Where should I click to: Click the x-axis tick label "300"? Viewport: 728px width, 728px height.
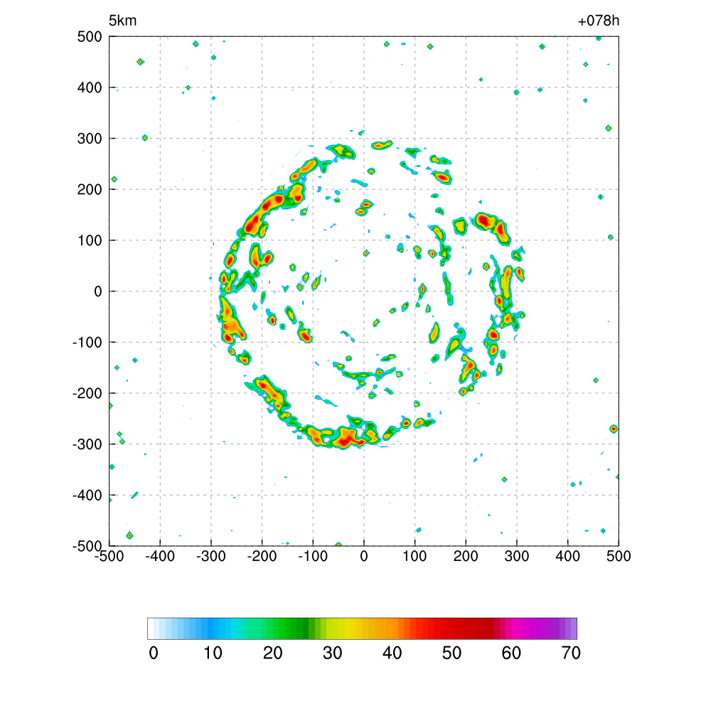point(517,556)
